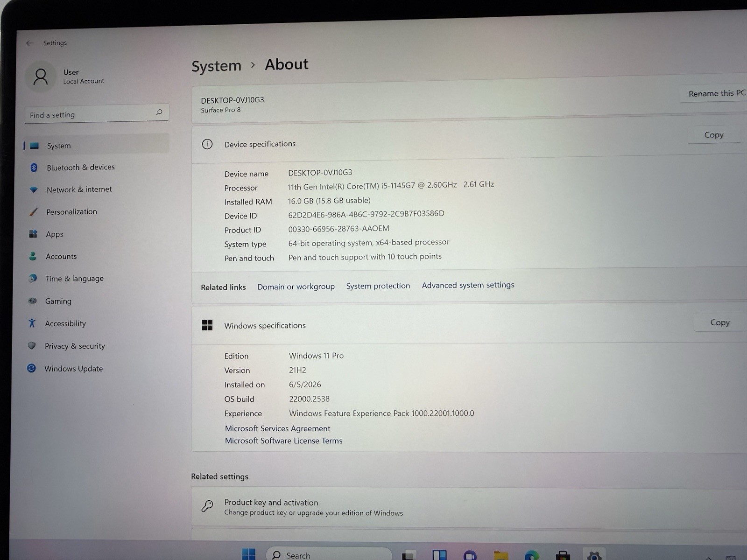Copy the Windows specifications

tap(719, 322)
